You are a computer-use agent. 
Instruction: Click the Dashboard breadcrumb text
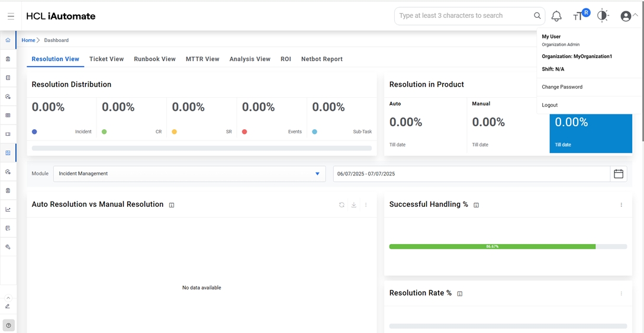(x=56, y=40)
